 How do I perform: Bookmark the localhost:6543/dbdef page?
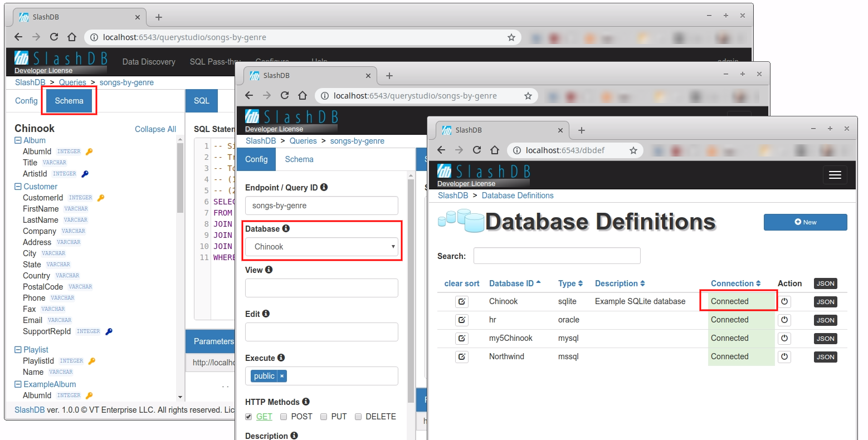coord(633,150)
